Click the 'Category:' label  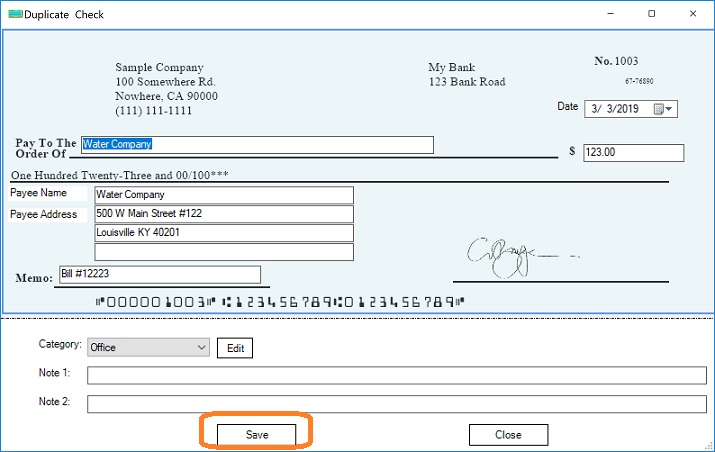point(60,344)
